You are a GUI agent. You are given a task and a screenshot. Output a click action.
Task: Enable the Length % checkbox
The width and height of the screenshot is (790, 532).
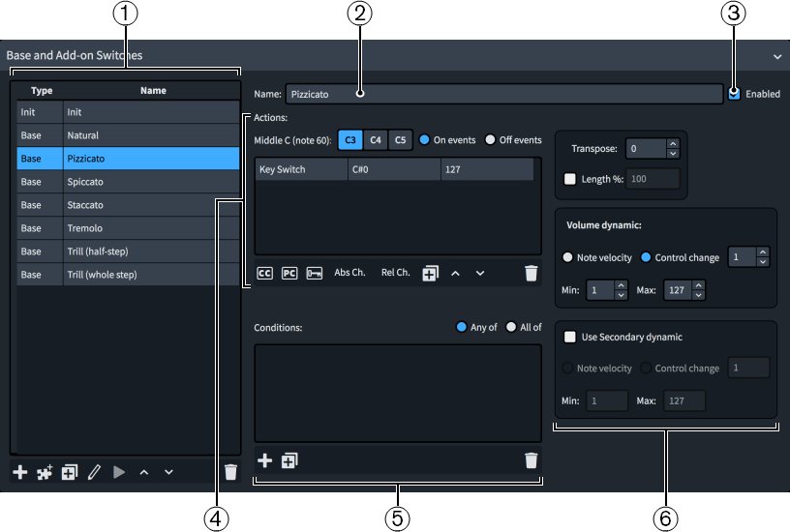[x=569, y=179]
